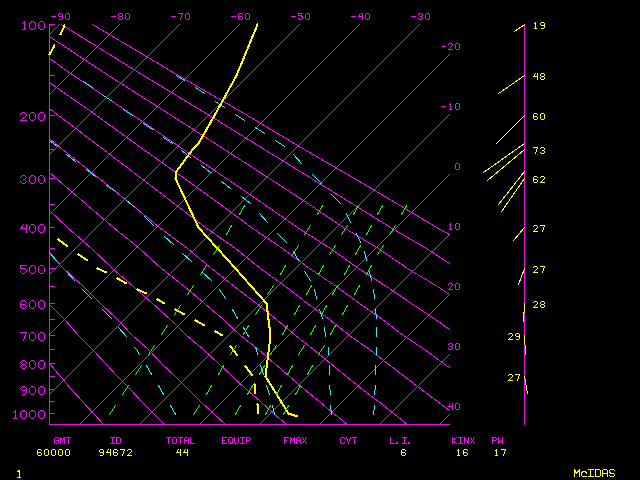Select the TOTAL index value 44
This screenshot has width=640, height=480.
click(x=182, y=452)
